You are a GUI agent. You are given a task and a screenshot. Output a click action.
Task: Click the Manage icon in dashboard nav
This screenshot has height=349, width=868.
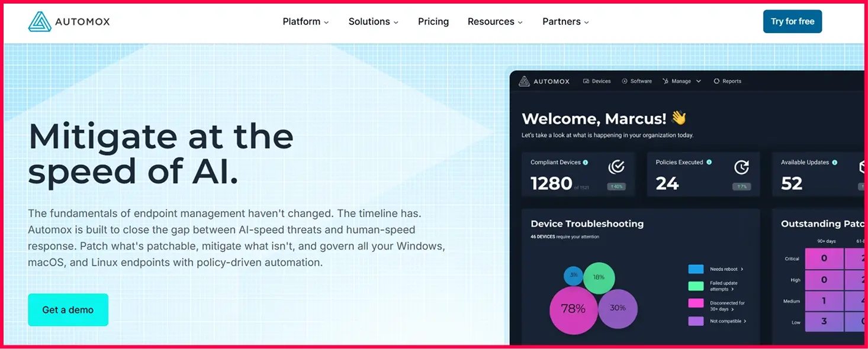(666, 81)
